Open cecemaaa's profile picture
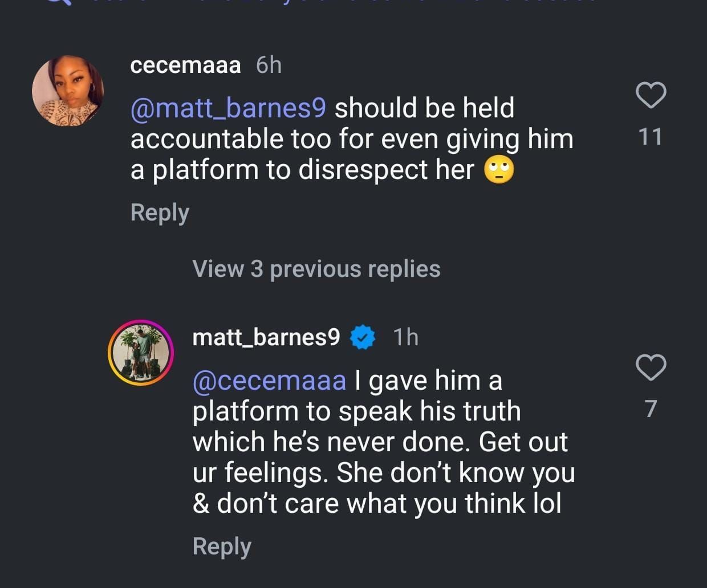707x588 pixels. (67, 91)
